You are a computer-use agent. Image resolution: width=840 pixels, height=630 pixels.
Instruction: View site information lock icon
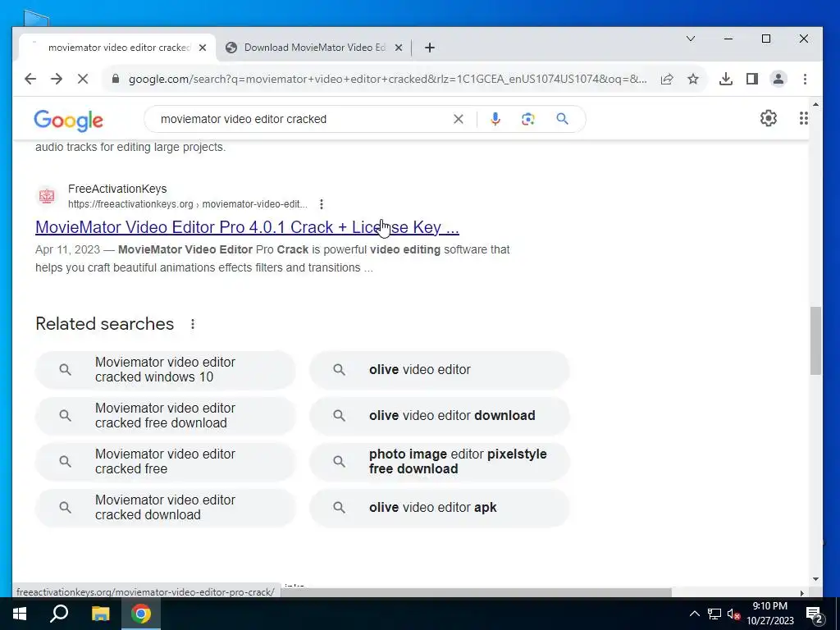pyautogui.click(x=115, y=80)
